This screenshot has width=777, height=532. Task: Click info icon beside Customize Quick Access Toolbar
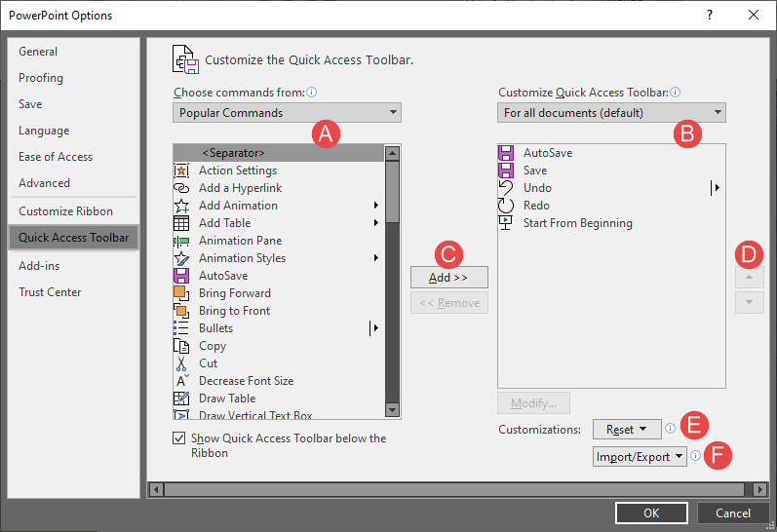(676, 93)
